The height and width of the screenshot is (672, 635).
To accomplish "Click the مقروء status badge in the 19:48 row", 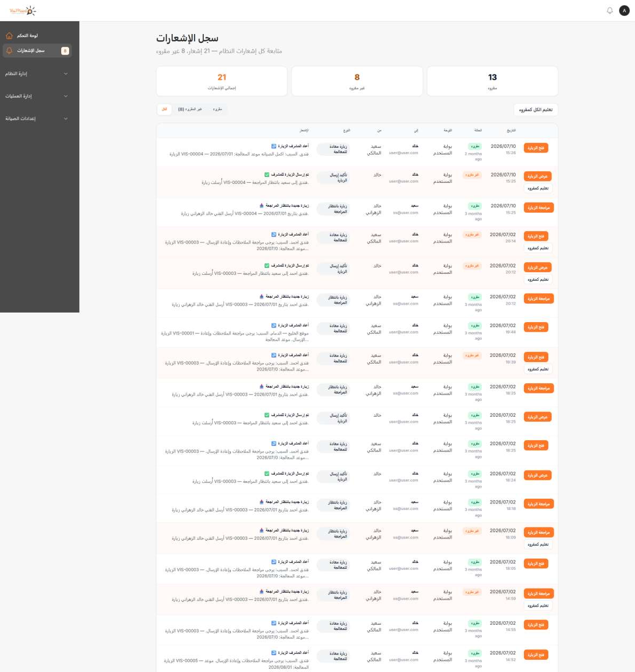I will click(x=474, y=325).
